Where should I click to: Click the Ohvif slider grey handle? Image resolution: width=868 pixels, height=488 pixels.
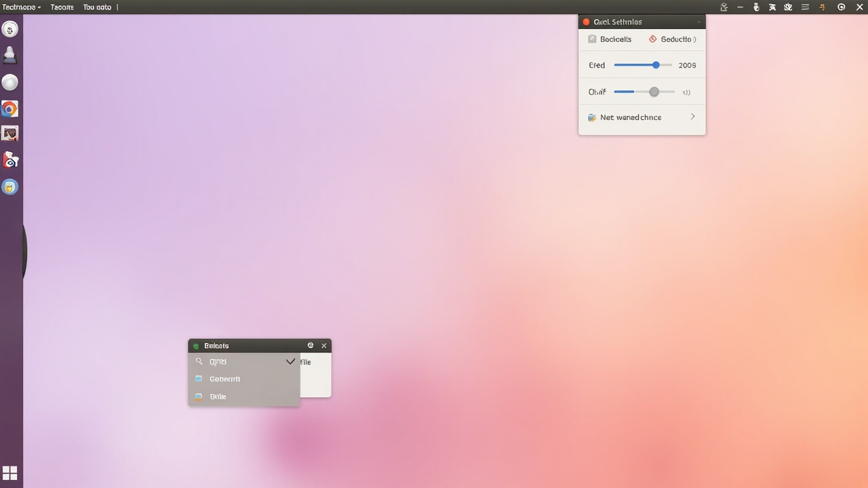click(654, 91)
